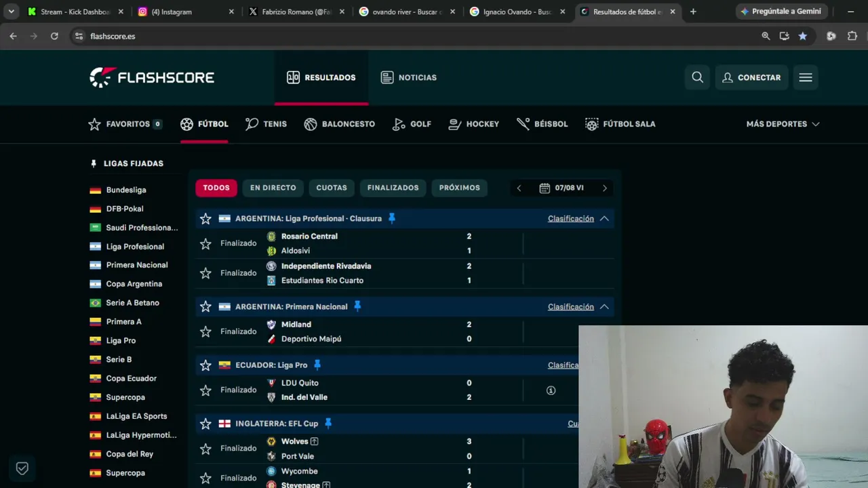
Task: Go to next day arrow
Action: [604, 188]
